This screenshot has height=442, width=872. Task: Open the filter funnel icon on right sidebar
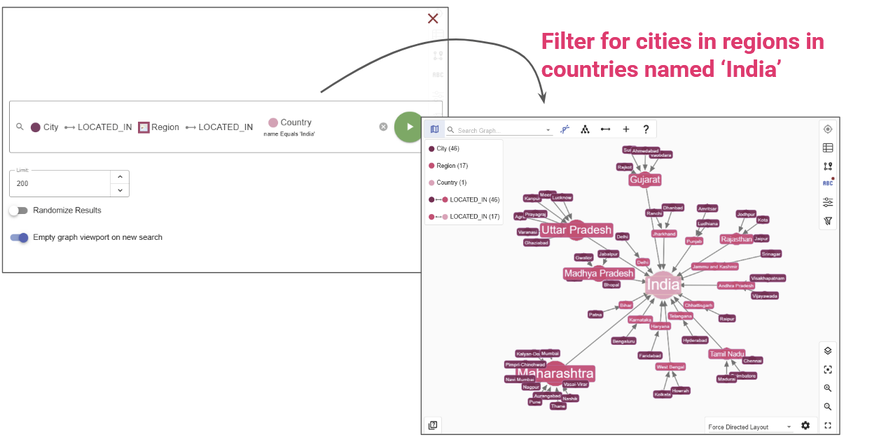pos(828,221)
